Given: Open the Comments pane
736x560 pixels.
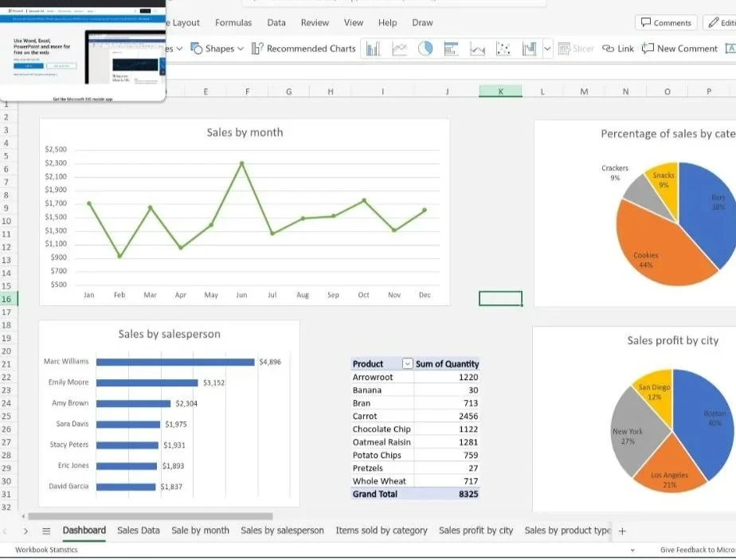Looking at the screenshot, I should [666, 22].
